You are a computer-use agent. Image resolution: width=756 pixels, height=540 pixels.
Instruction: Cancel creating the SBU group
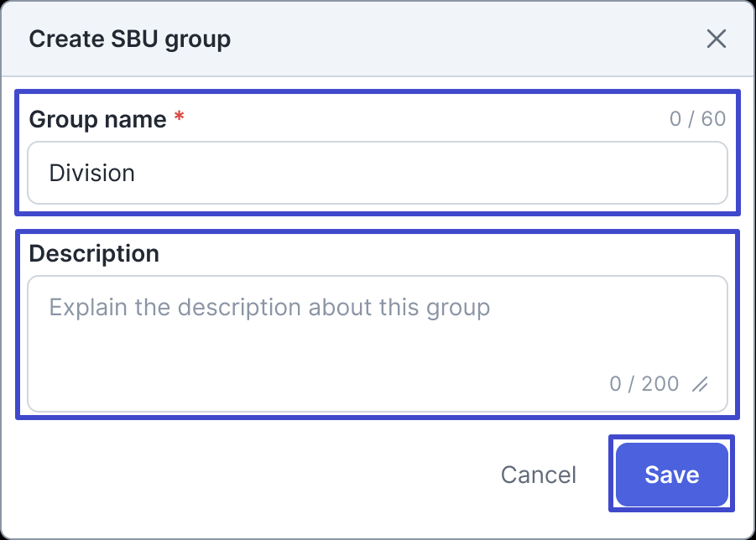(x=539, y=474)
